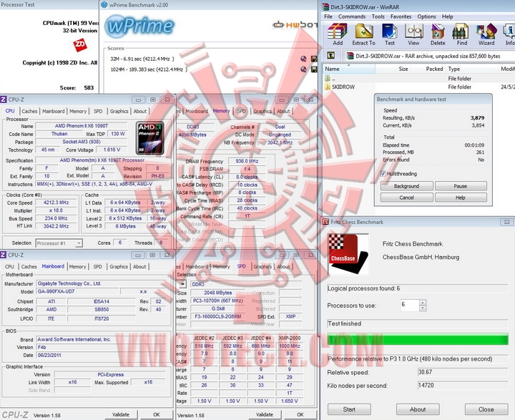Image resolution: width=515 pixels, height=420 pixels.
Task: Click the wPrime logo
Action: [x=139, y=26]
